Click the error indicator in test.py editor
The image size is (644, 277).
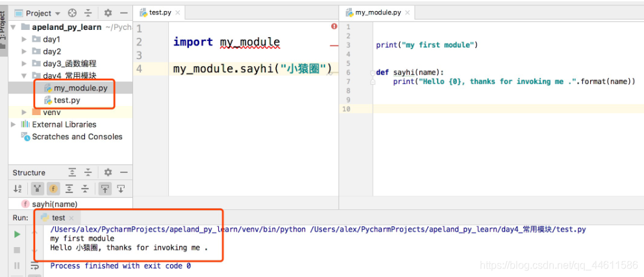(334, 27)
